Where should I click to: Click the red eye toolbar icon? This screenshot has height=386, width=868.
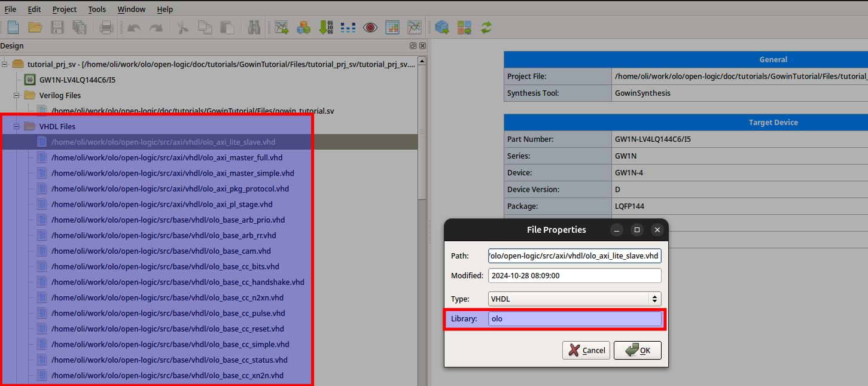tap(370, 27)
